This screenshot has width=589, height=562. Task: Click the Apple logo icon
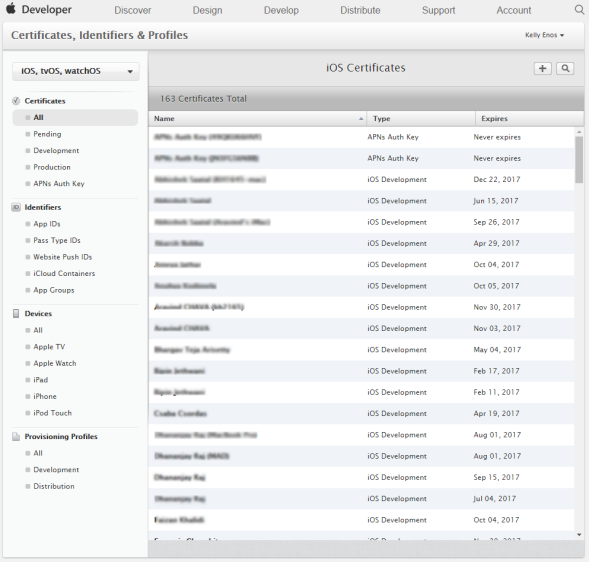pyautogui.click(x=11, y=8)
